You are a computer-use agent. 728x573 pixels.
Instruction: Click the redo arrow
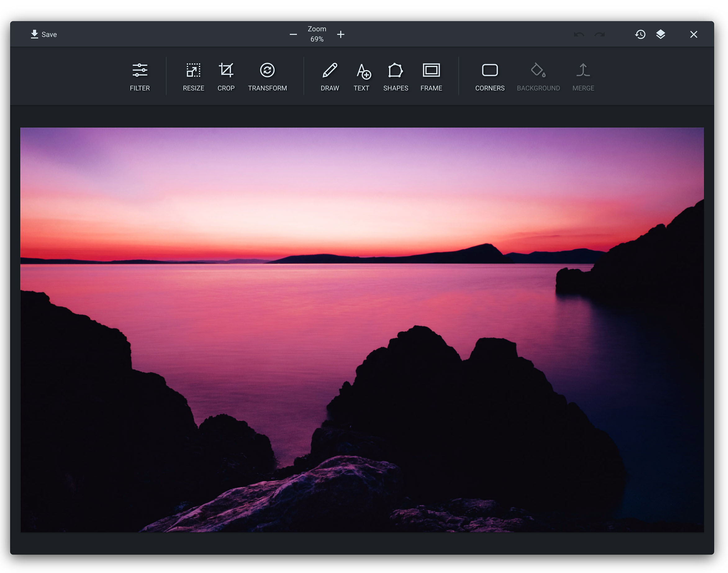tap(599, 34)
